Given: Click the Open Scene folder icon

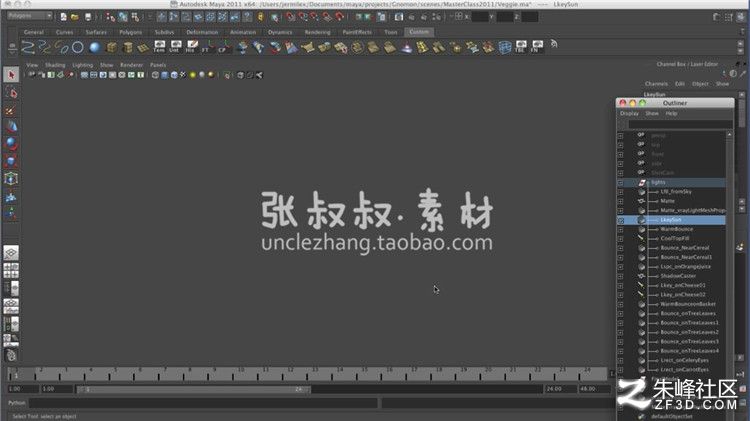Looking at the screenshot, I should tap(75, 17).
